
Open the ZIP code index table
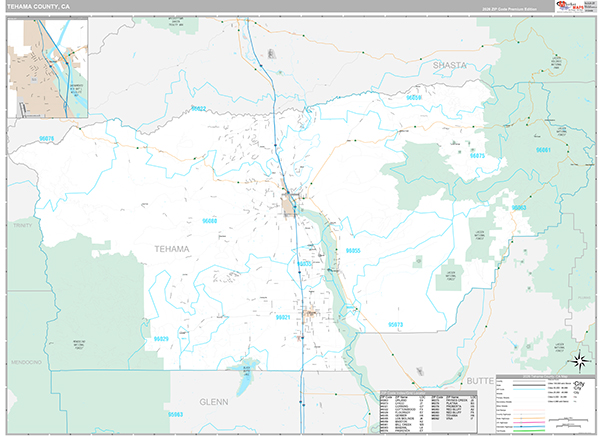(x=428, y=412)
